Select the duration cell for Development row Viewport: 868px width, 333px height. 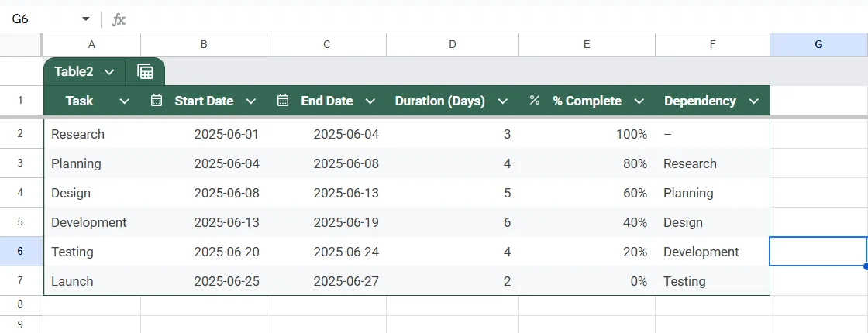[x=453, y=221]
